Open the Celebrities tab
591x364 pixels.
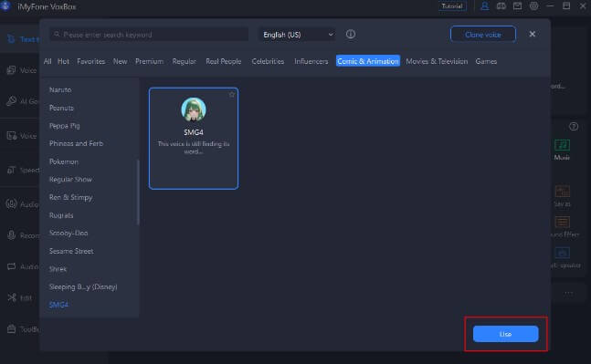268,61
